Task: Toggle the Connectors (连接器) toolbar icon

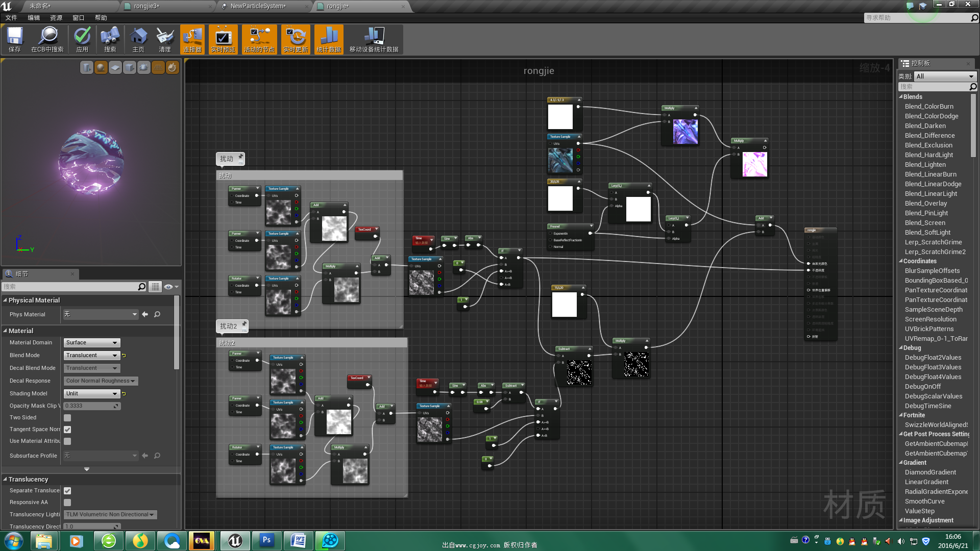Action: 192,39
